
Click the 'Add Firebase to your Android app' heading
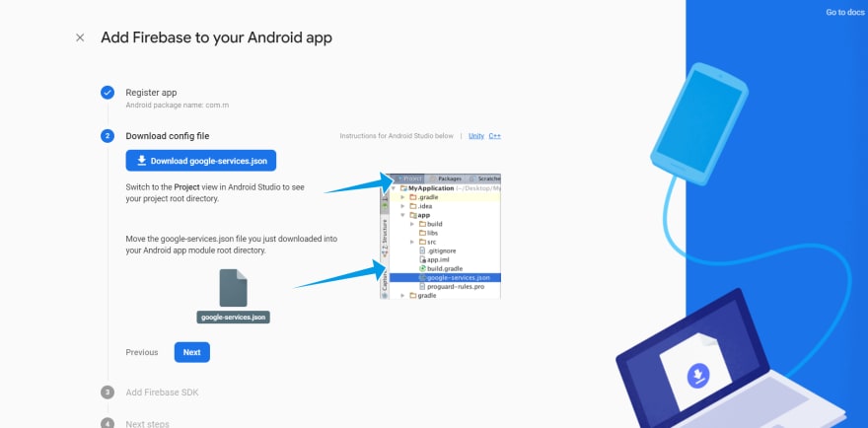click(x=216, y=37)
